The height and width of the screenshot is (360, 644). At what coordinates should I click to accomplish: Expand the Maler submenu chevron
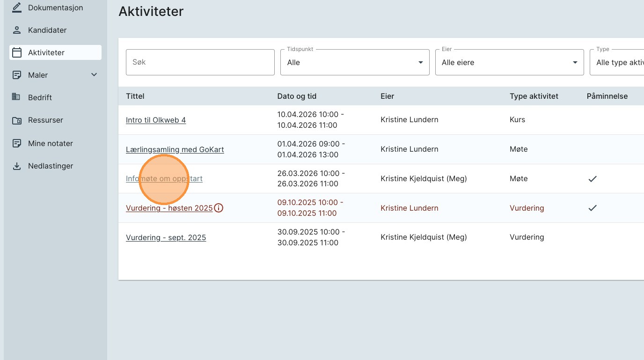(x=94, y=75)
